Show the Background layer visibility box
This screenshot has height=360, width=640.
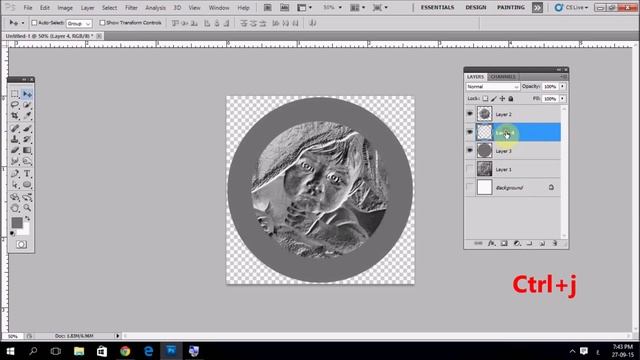click(x=470, y=187)
